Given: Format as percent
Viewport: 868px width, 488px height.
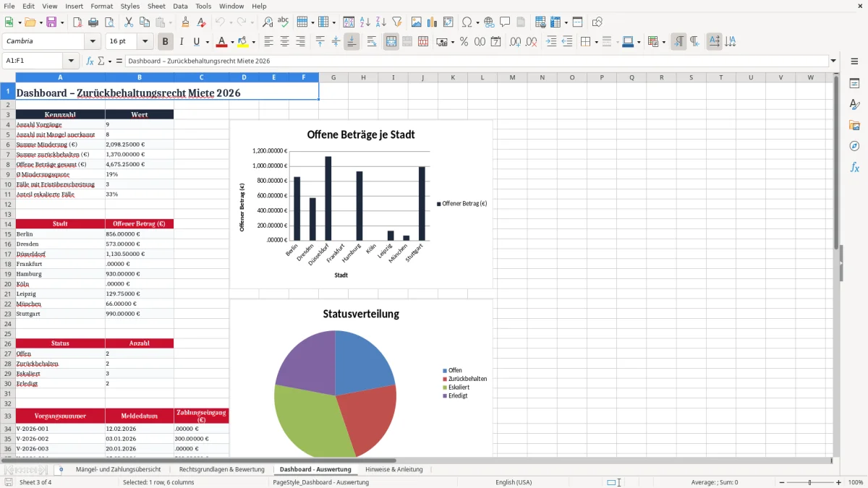Looking at the screenshot, I should point(464,42).
